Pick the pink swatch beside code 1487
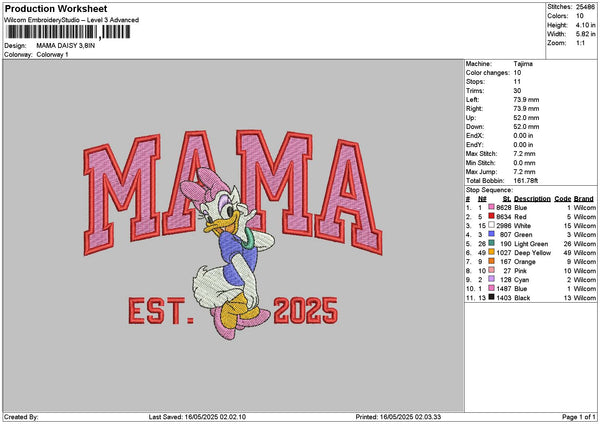This screenshot has height=424, width=600. pyautogui.click(x=491, y=289)
